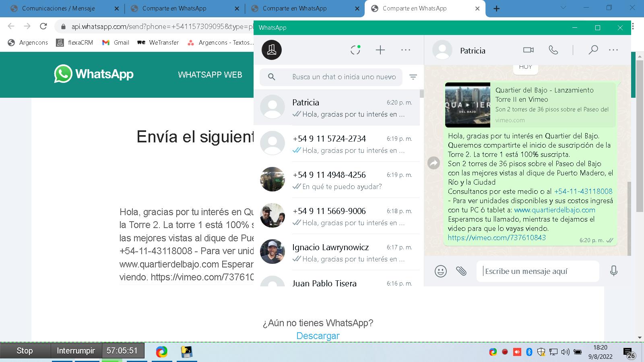
Task: Open the Chrome tab search dropdown
Action: click(x=563, y=8)
